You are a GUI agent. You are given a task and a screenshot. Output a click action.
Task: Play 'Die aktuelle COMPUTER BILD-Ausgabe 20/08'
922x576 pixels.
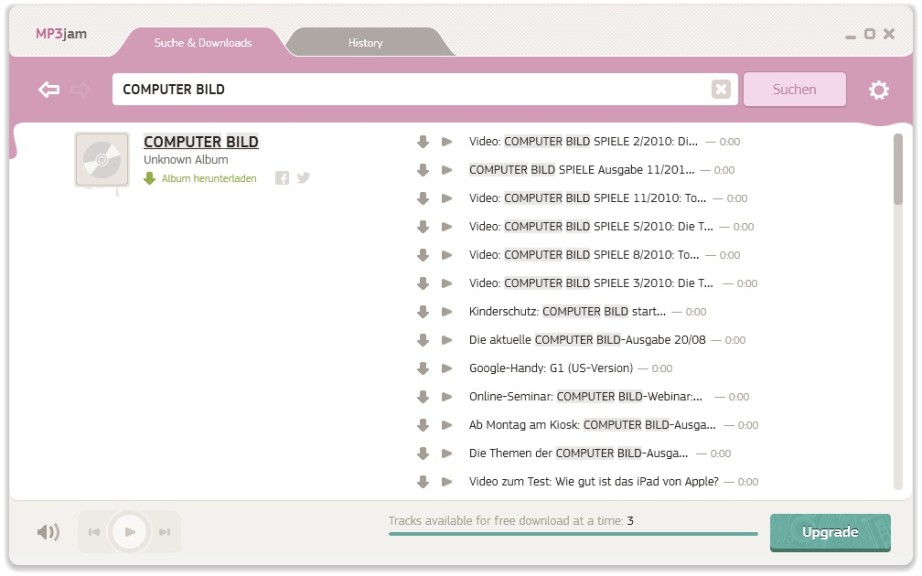pos(447,340)
